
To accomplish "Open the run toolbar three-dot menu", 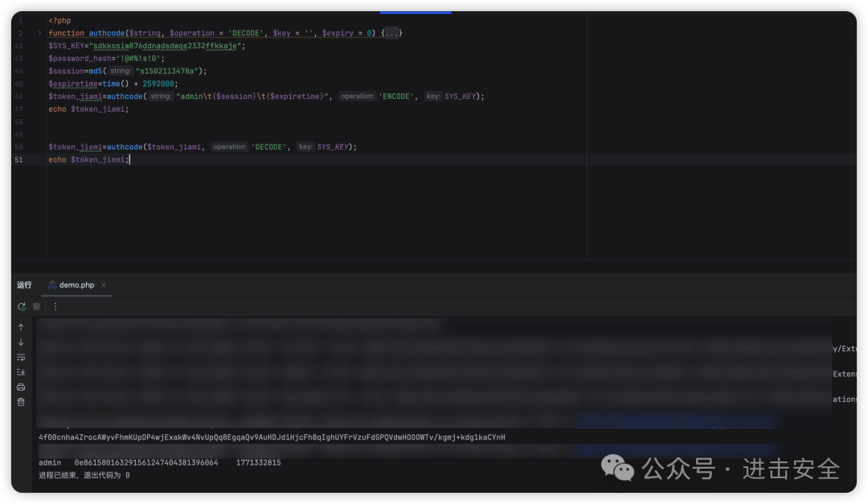I will point(55,306).
